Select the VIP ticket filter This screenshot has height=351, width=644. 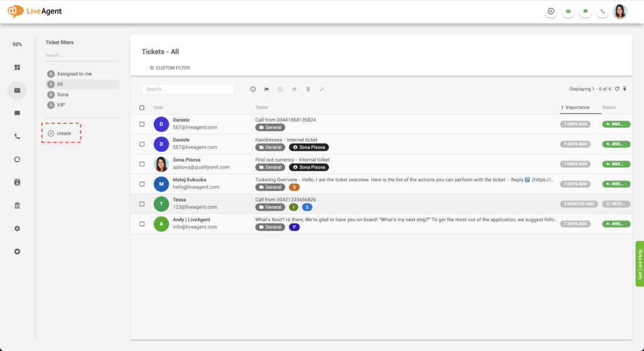(61, 105)
